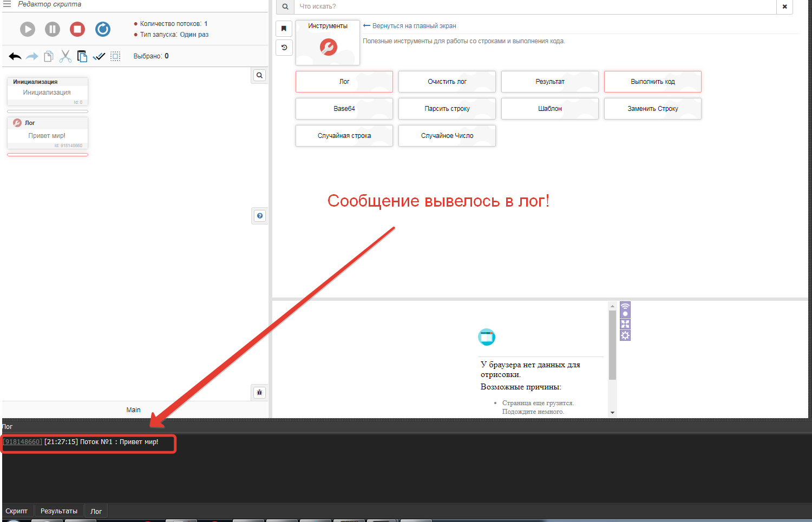The image size is (812, 522).
Task: Click the blue restart script icon
Action: (x=103, y=29)
